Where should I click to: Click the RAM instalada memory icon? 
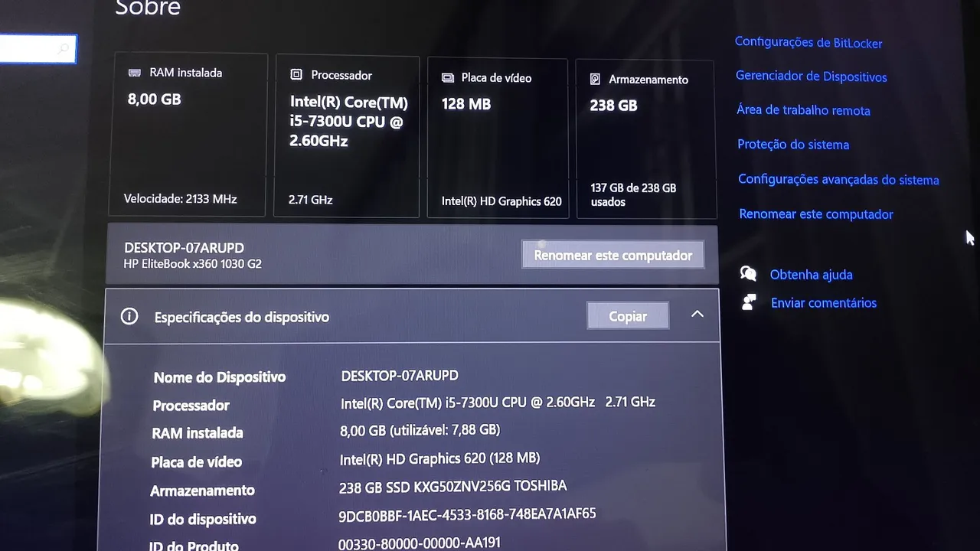(x=135, y=73)
